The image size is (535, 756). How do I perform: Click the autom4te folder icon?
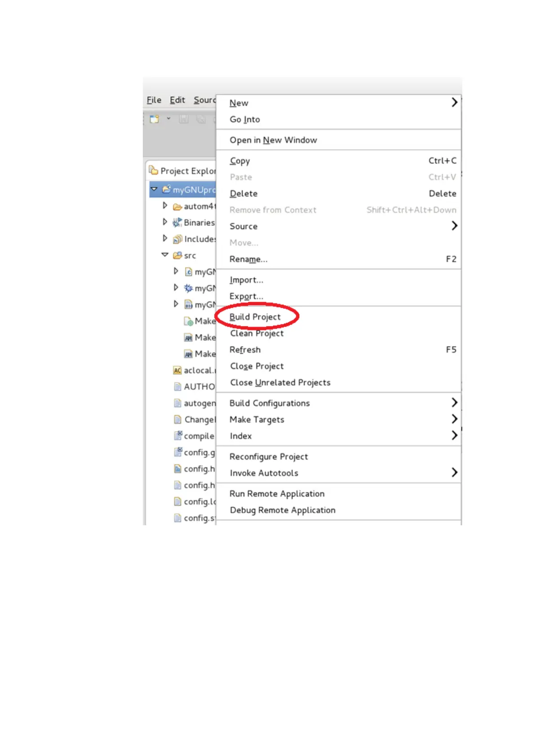(177, 207)
